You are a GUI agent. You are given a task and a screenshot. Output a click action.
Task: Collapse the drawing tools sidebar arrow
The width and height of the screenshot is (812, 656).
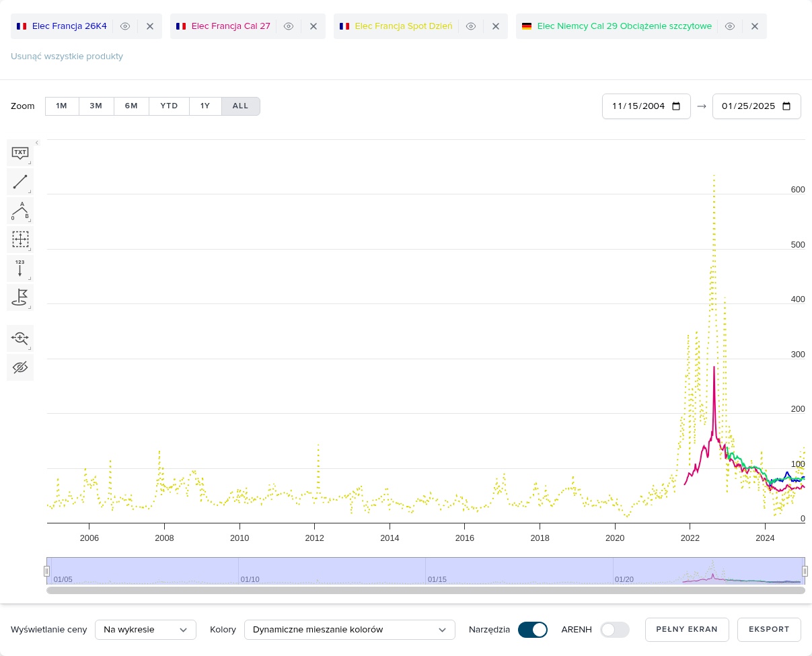click(x=37, y=143)
